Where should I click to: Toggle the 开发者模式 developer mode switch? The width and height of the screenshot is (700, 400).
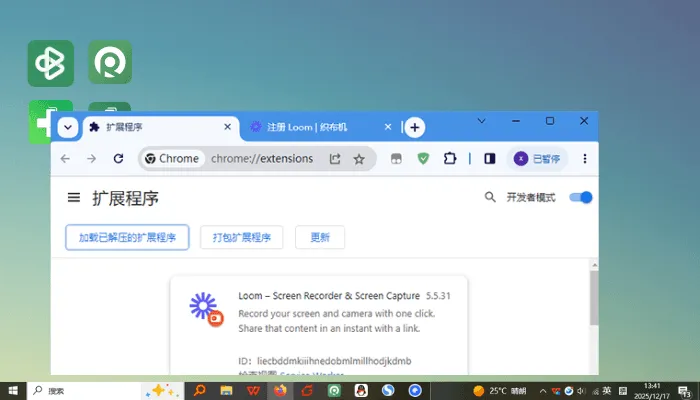tap(581, 197)
